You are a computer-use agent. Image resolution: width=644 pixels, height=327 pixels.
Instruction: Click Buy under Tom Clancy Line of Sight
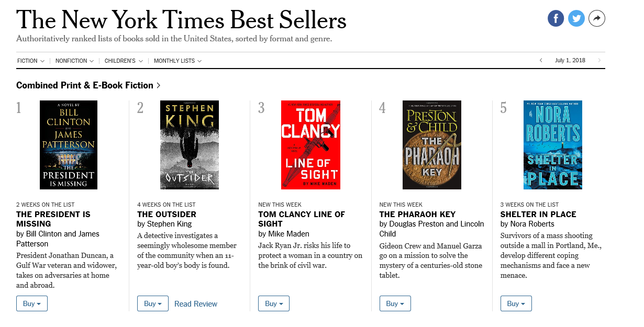point(274,303)
